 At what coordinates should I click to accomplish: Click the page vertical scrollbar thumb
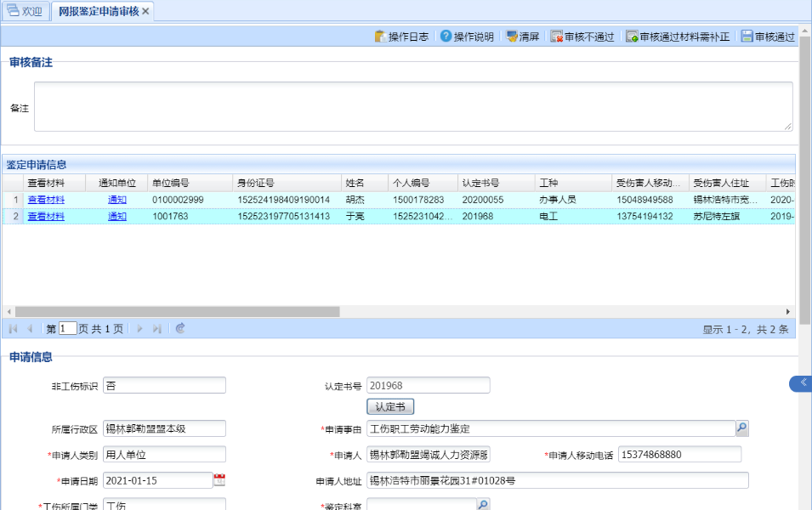804,180
